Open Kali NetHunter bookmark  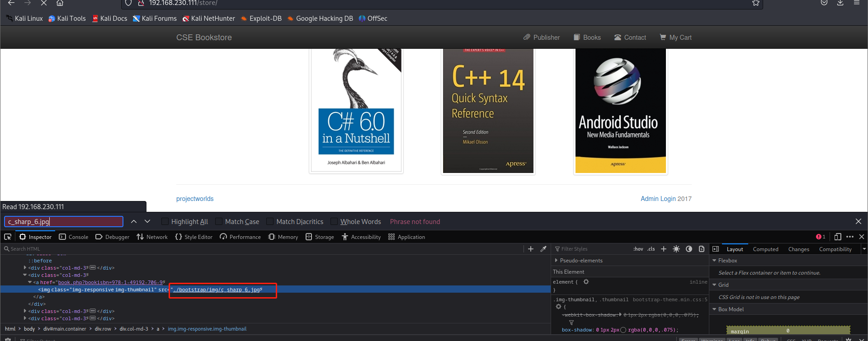coord(209,19)
